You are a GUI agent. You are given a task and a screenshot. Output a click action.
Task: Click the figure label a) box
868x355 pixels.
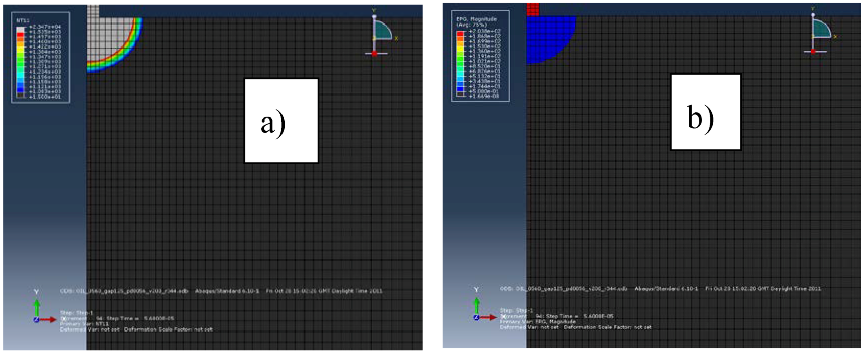pyautogui.click(x=281, y=121)
